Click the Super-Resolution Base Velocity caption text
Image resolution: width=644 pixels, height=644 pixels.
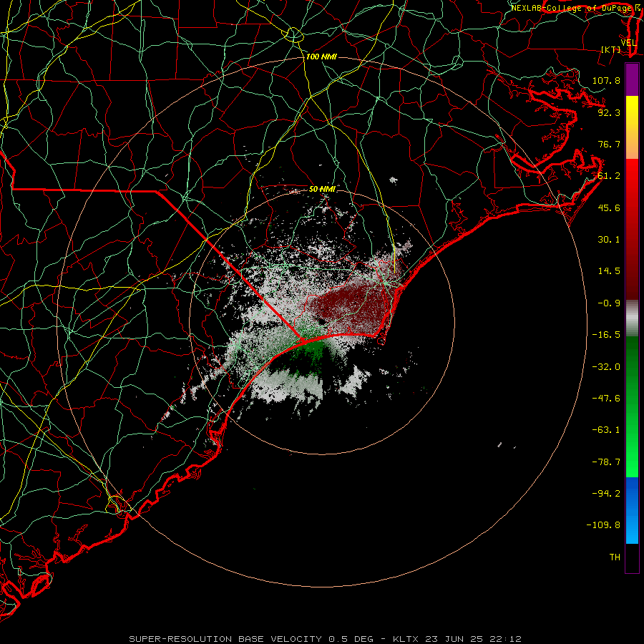(x=326, y=639)
